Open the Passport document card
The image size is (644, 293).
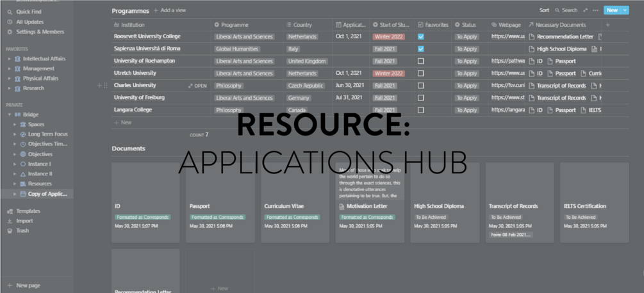click(220, 202)
